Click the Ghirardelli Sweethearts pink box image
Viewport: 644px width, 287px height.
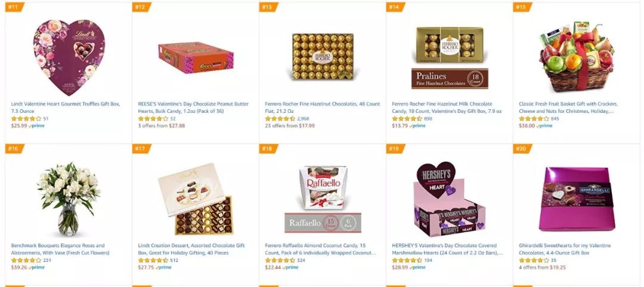(577, 199)
